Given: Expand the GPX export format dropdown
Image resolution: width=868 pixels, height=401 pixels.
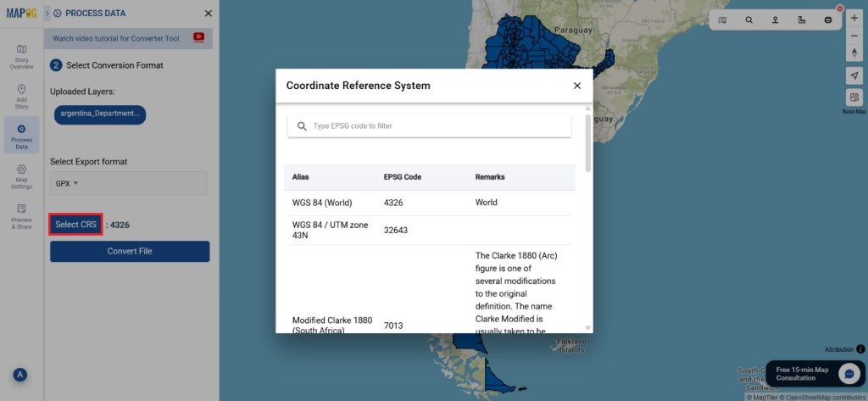Looking at the screenshot, I should pos(67,183).
